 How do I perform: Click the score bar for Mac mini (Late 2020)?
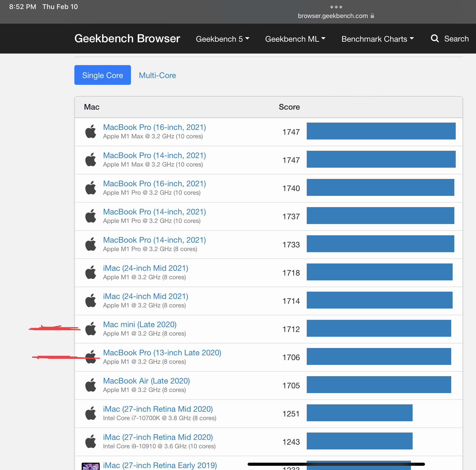(379, 328)
